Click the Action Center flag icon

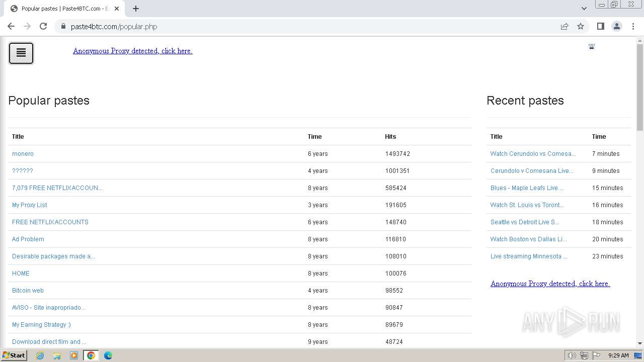596,355
